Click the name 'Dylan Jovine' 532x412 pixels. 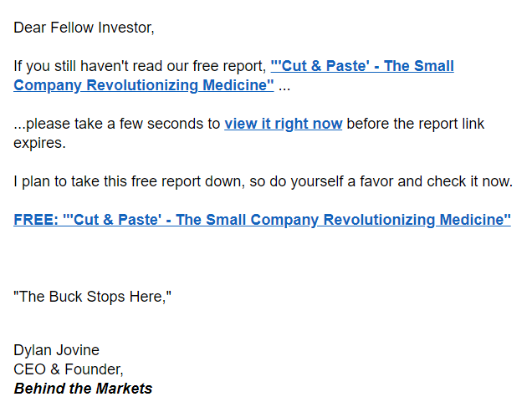pos(56,350)
